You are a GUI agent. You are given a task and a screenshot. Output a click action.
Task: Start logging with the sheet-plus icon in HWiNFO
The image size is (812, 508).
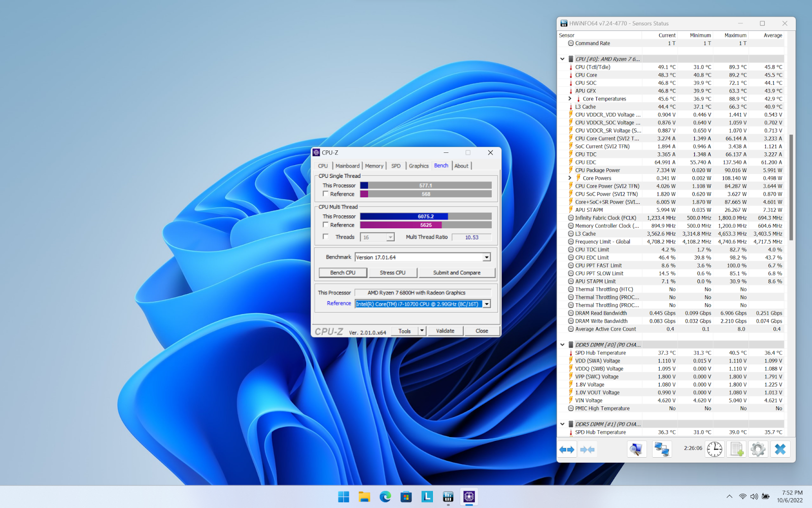tap(736, 450)
